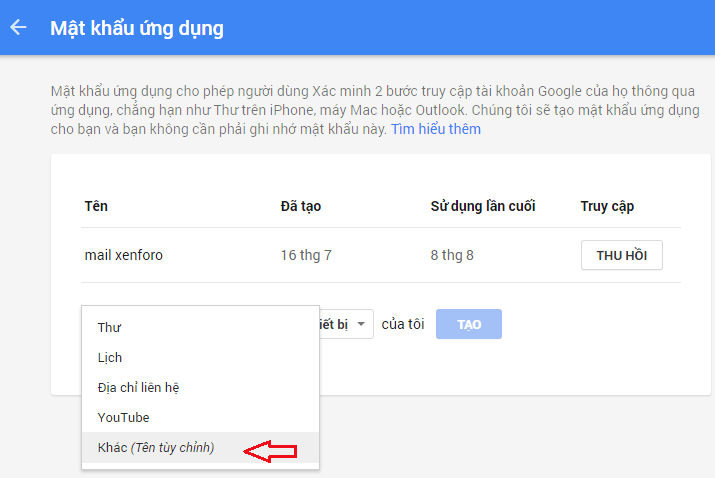Expand the device selection dropdown
This screenshot has height=478, width=715.
[346, 324]
